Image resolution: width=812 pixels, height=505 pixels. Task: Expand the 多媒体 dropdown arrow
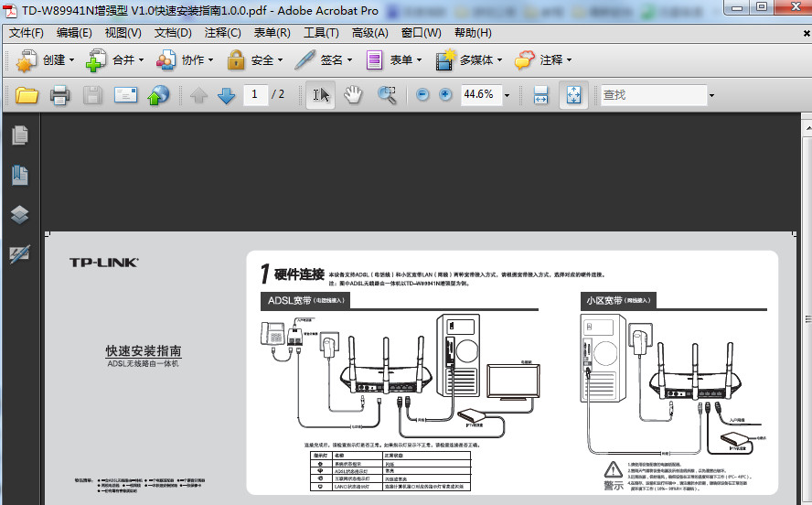point(500,60)
